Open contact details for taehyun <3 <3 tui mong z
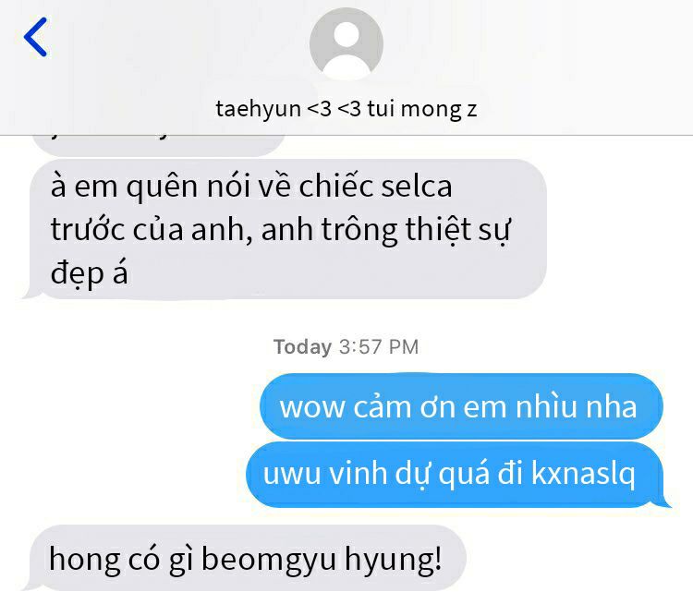This screenshot has height=616, width=693. pos(346,109)
